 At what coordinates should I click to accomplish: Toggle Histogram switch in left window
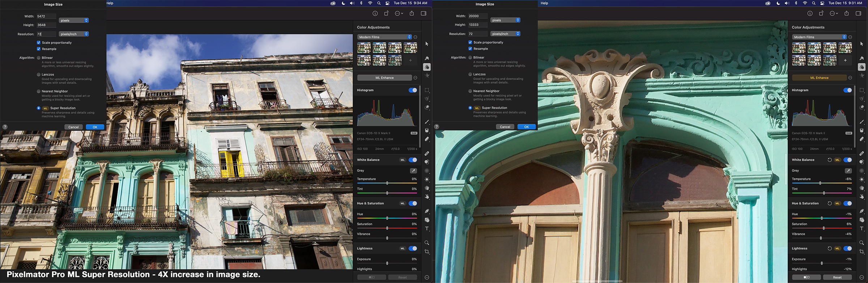[413, 90]
